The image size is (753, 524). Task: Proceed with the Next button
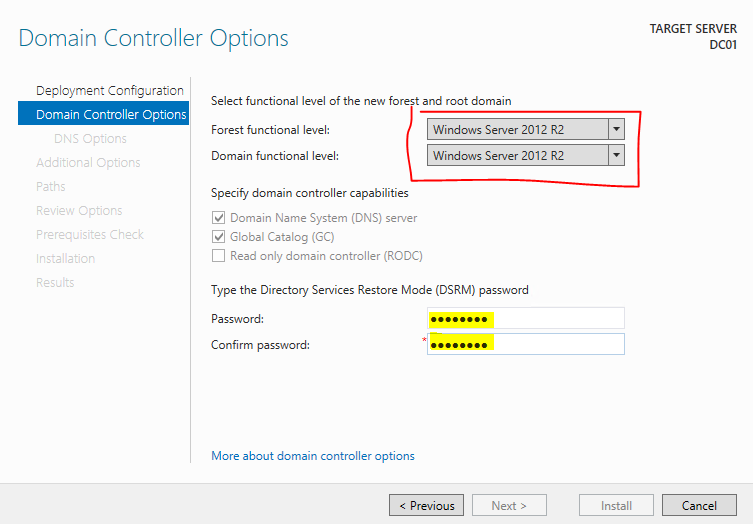[509, 505]
